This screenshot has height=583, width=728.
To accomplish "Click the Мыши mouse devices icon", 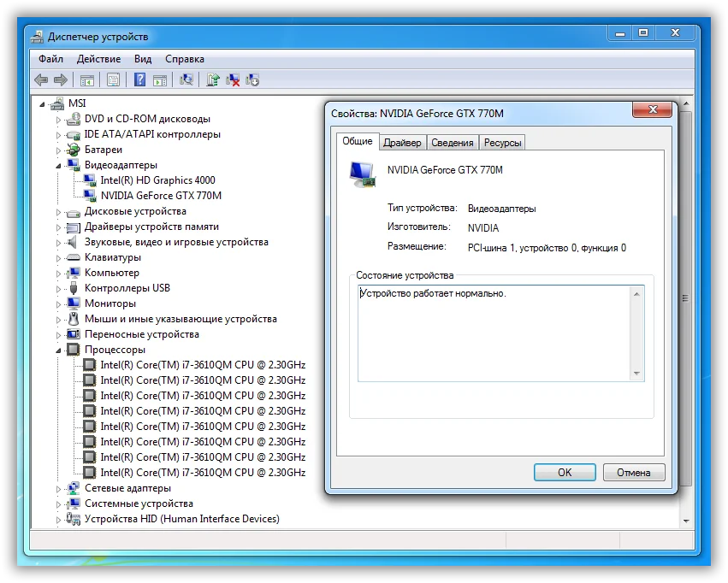I will point(74,319).
